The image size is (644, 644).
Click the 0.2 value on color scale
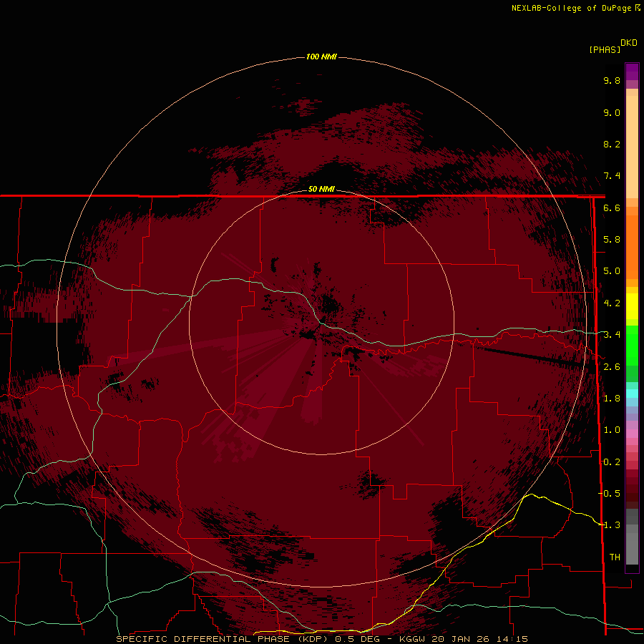click(612, 462)
